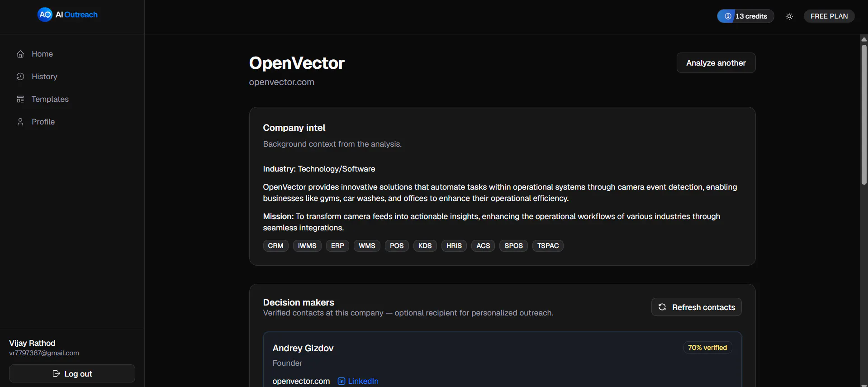This screenshot has height=387, width=868.
Task: Click the Decision makers heading
Action: [299, 302]
